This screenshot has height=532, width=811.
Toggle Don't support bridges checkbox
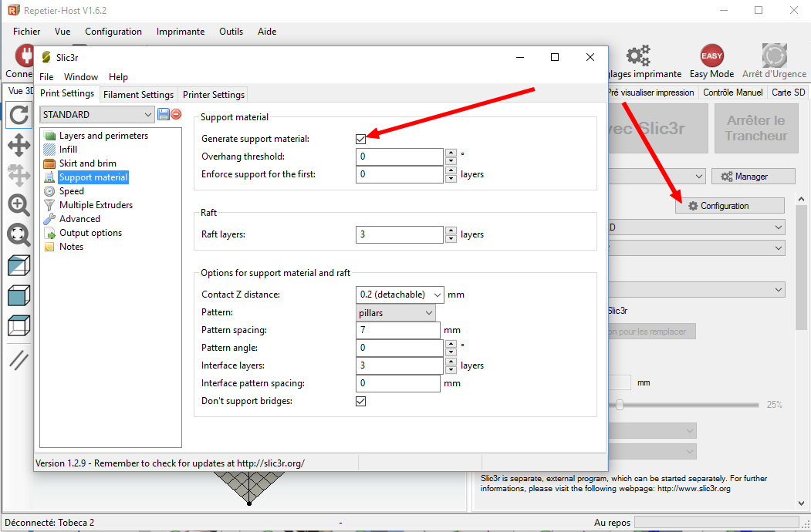click(360, 401)
